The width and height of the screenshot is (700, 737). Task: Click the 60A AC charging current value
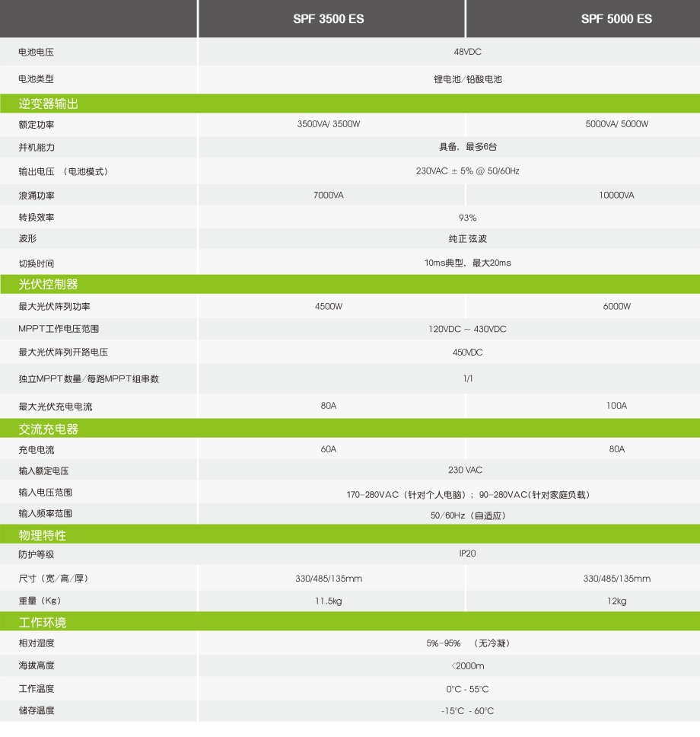(329, 449)
